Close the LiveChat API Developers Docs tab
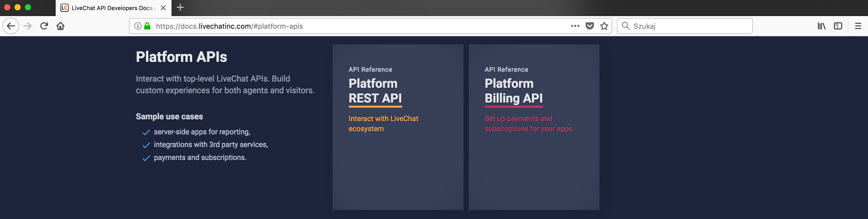Screen dimensions: 868x219 (x=164, y=8)
